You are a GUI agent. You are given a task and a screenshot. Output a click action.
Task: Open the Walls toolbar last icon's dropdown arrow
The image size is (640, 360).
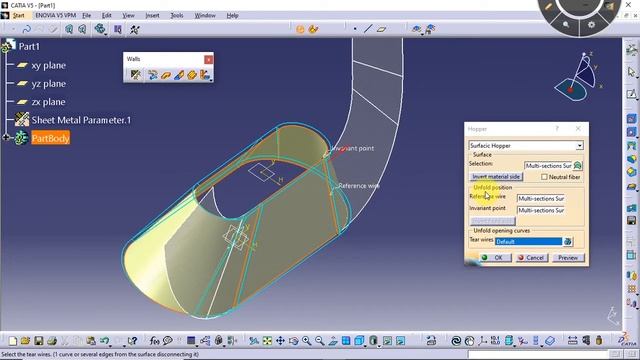pyautogui.click(x=211, y=80)
